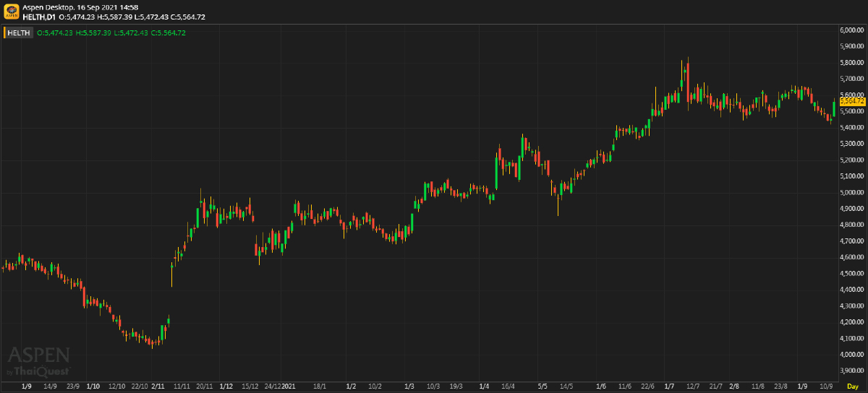Screen dimensions: 868x393
Task: Select the HELTH symbol label
Action: pyautogui.click(x=19, y=33)
